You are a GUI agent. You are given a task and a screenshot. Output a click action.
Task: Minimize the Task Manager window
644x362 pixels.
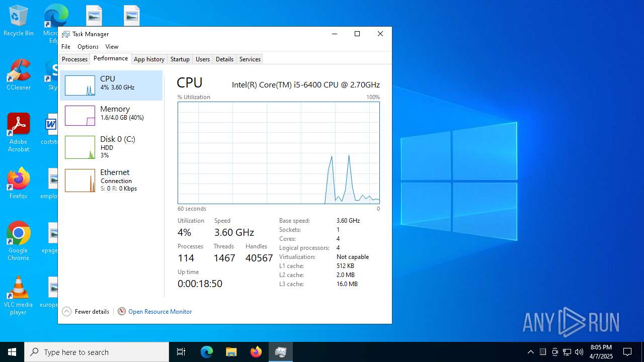point(334,34)
